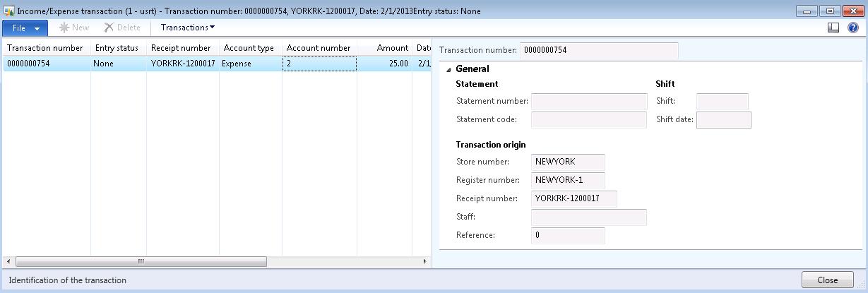
Task: Select the Entry status cell None
Action: [x=118, y=64]
